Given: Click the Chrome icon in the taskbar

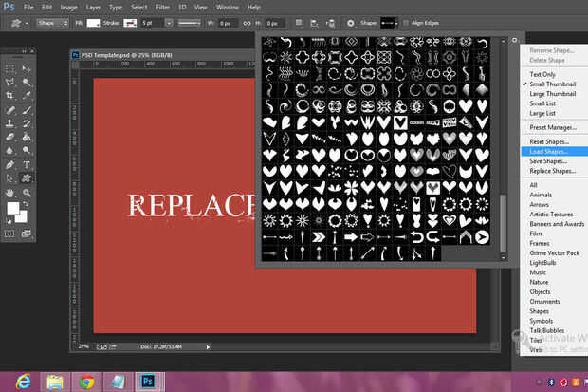Looking at the screenshot, I should (86, 380).
